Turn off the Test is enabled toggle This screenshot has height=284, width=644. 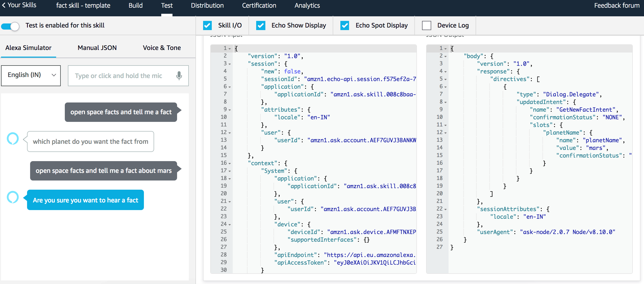[x=10, y=26]
